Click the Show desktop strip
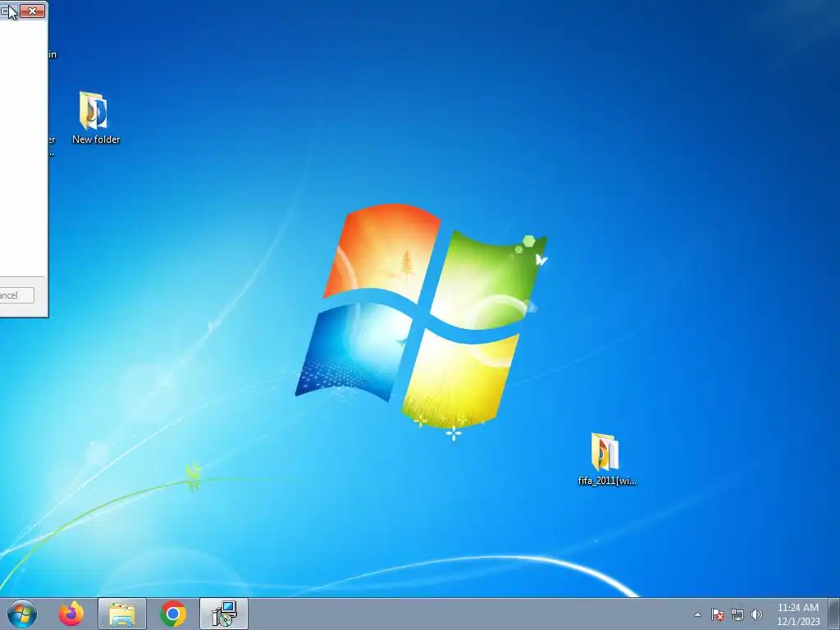The image size is (840, 630). 834,614
